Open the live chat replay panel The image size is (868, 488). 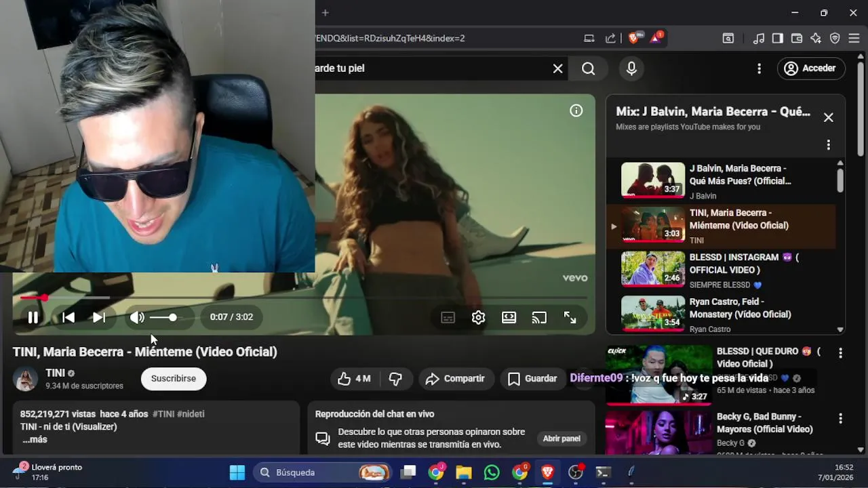pos(561,439)
